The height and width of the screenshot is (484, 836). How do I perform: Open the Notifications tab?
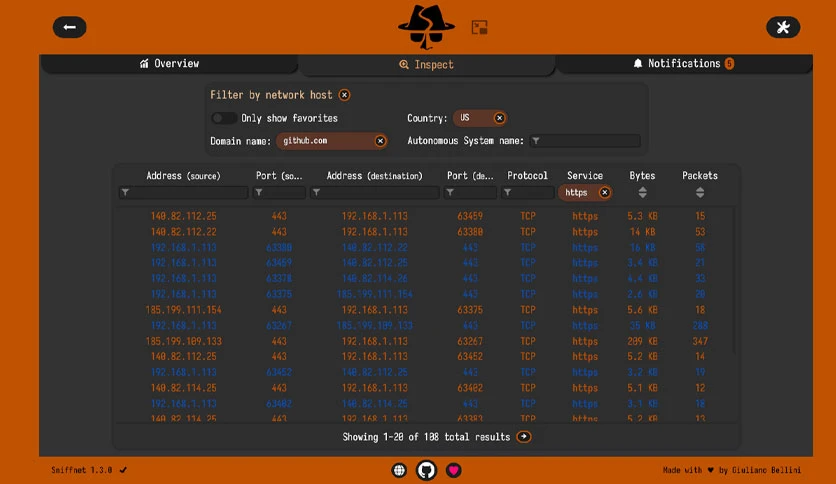684,63
